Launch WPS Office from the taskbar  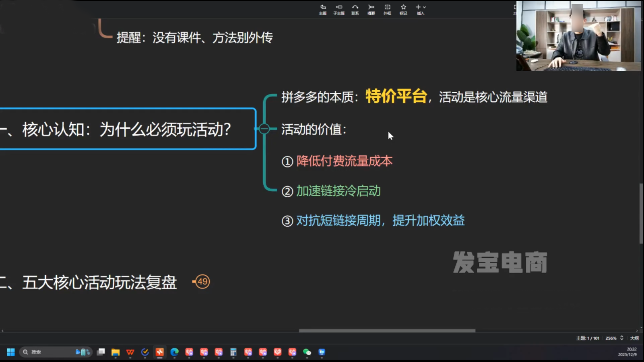point(130,352)
